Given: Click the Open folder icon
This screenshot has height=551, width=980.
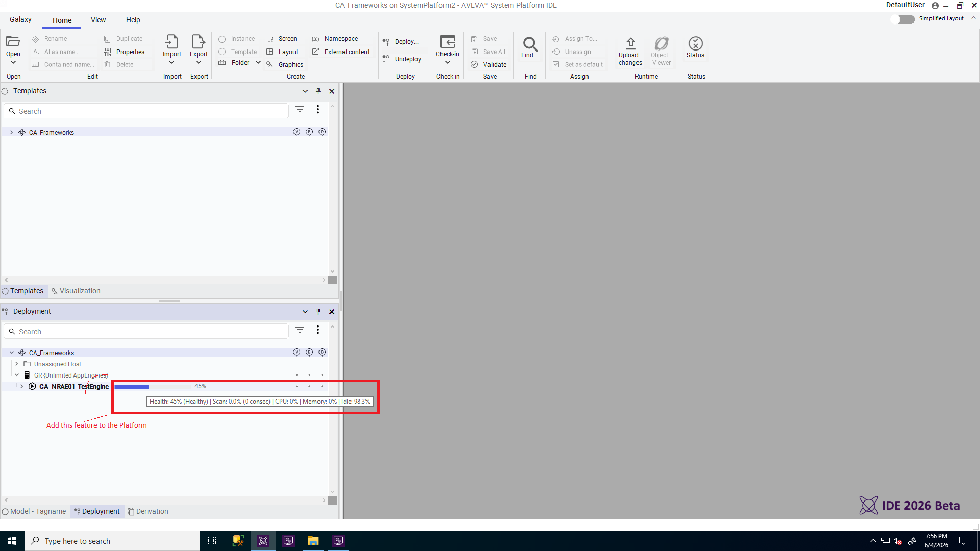Looking at the screenshot, I should tap(13, 42).
